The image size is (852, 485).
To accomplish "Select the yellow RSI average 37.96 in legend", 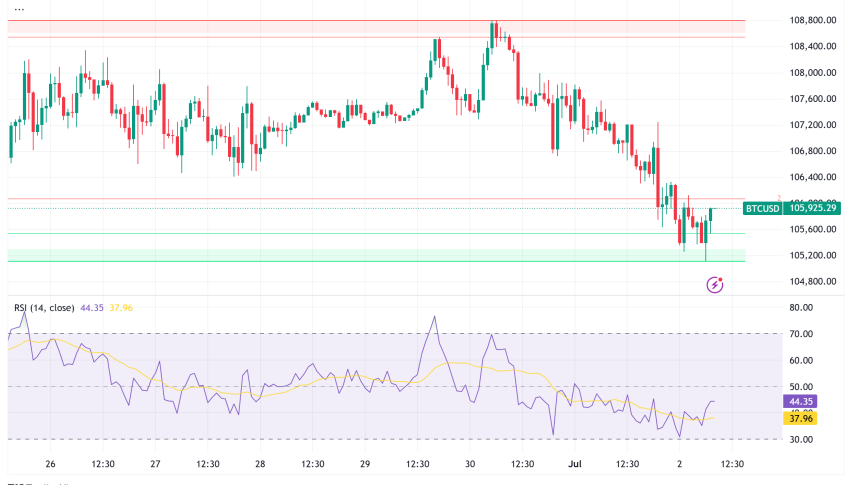I will point(121,308).
